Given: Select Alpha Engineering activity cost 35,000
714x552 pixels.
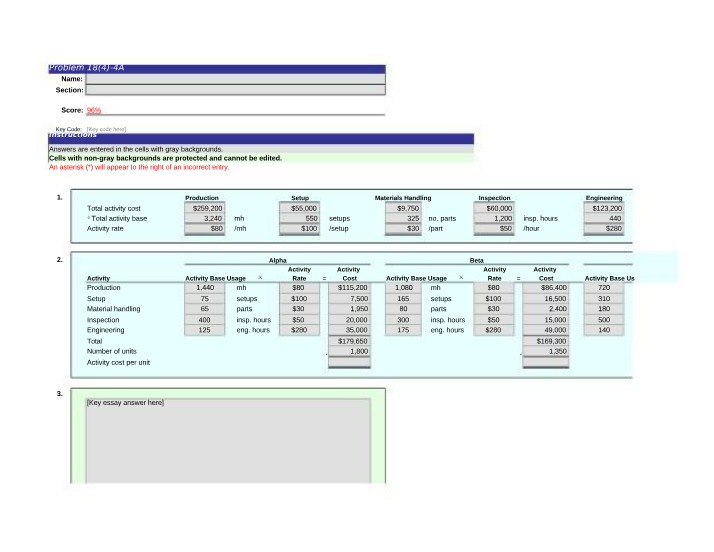Looking at the screenshot, I should (349, 330).
